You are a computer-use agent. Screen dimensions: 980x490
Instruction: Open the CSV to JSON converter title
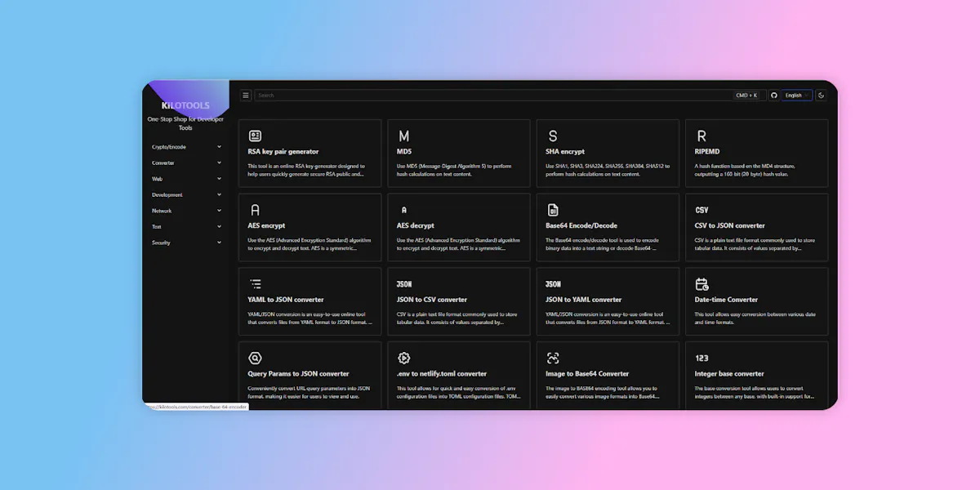[x=730, y=225]
